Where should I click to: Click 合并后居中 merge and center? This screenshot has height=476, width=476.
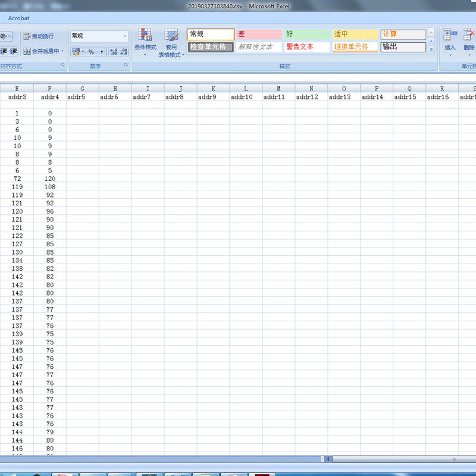point(41,51)
